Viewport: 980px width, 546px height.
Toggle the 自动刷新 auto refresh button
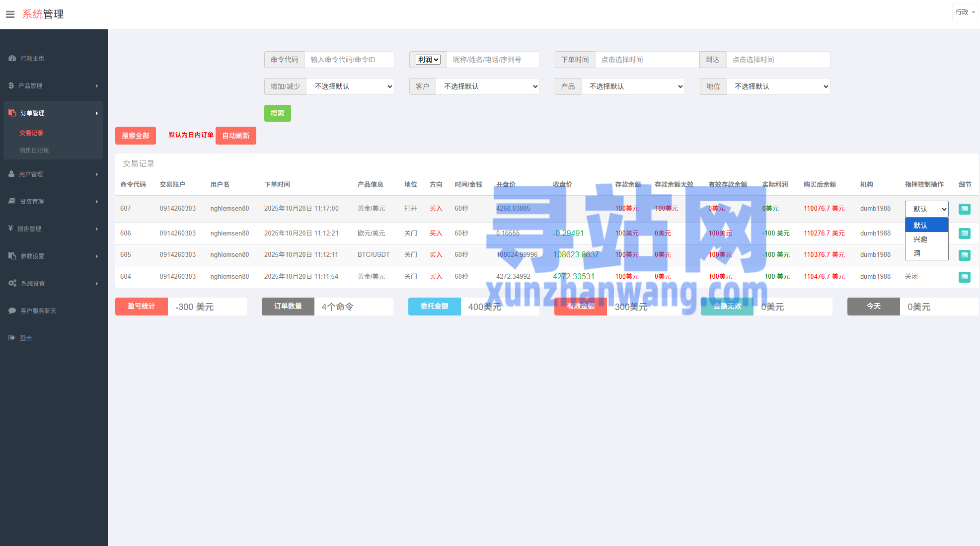click(235, 136)
